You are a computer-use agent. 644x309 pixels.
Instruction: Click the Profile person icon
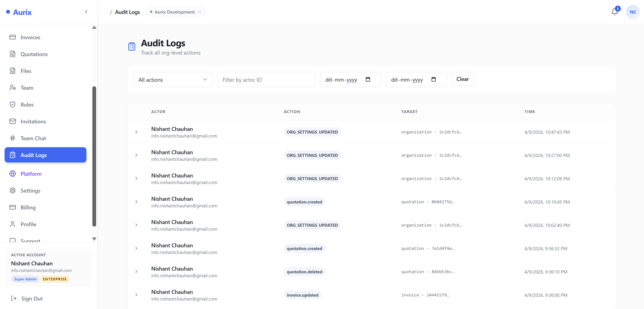(x=13, y=224)
